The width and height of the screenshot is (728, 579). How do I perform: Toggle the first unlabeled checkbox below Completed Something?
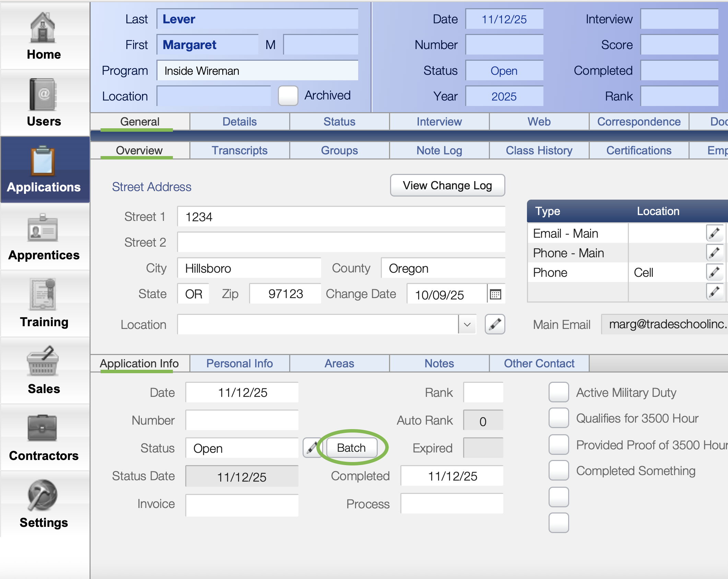tap(559, 497)
